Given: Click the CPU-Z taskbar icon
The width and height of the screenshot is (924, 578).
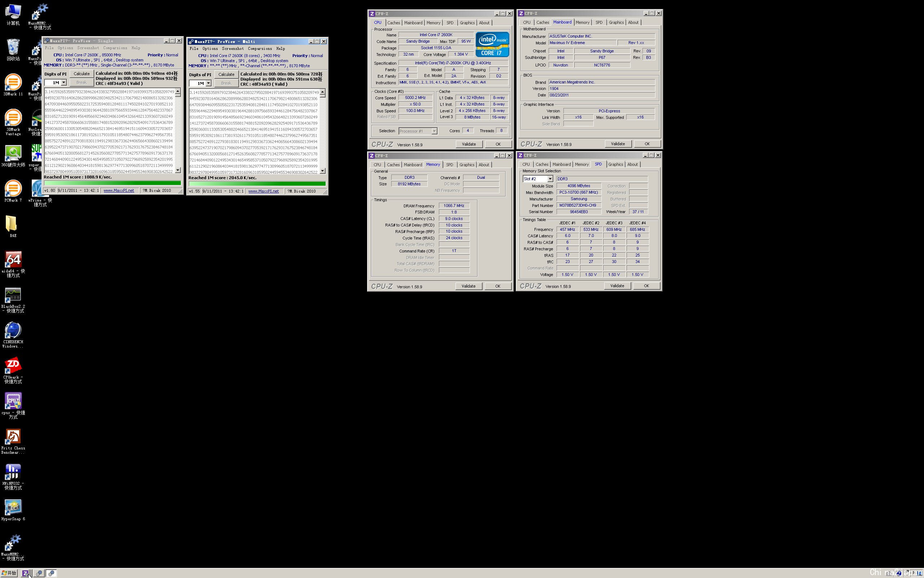Looking at the screenshot, I should (26, 573).
